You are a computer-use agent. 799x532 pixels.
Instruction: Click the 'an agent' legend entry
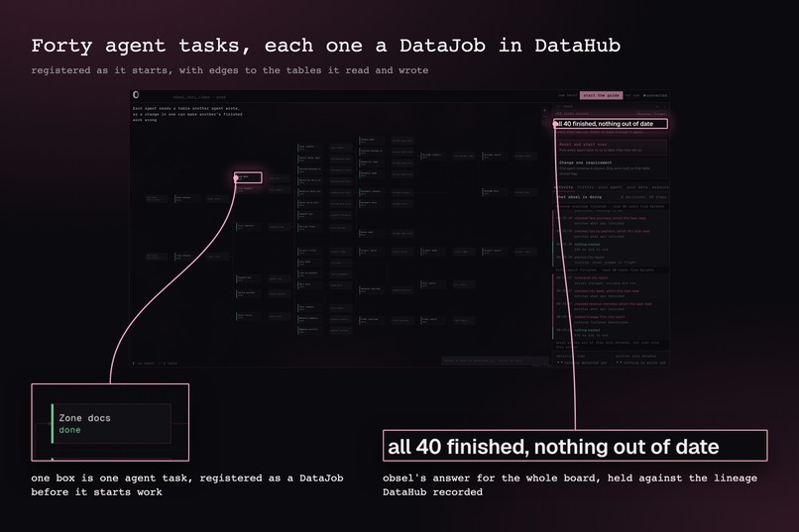[x=143, y=363]
